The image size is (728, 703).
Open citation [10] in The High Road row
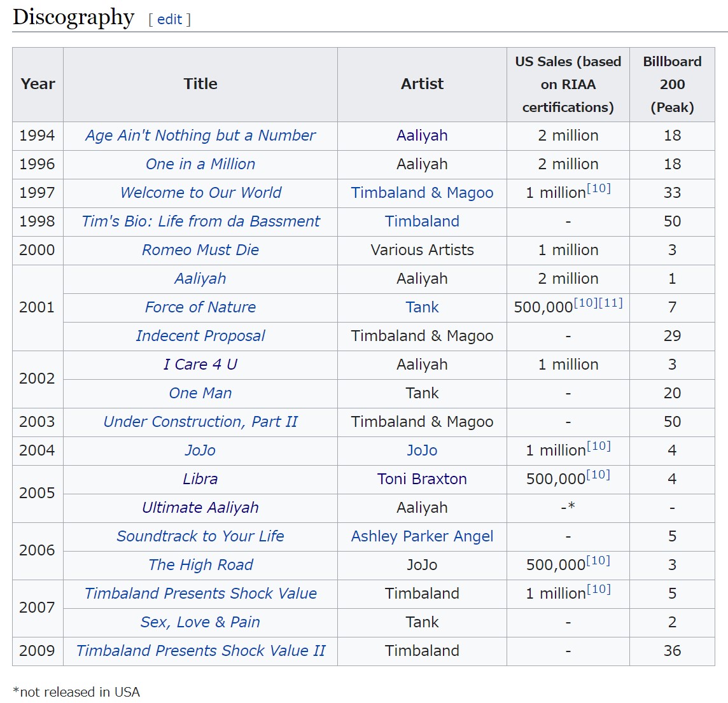[x=598, y=560]
